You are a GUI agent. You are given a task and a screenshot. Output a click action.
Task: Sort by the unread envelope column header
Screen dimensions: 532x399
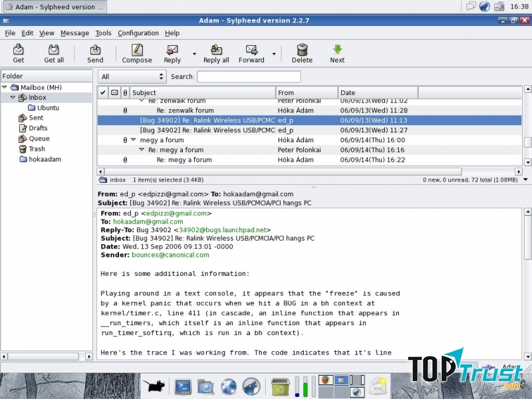click(x=114, y=92)
